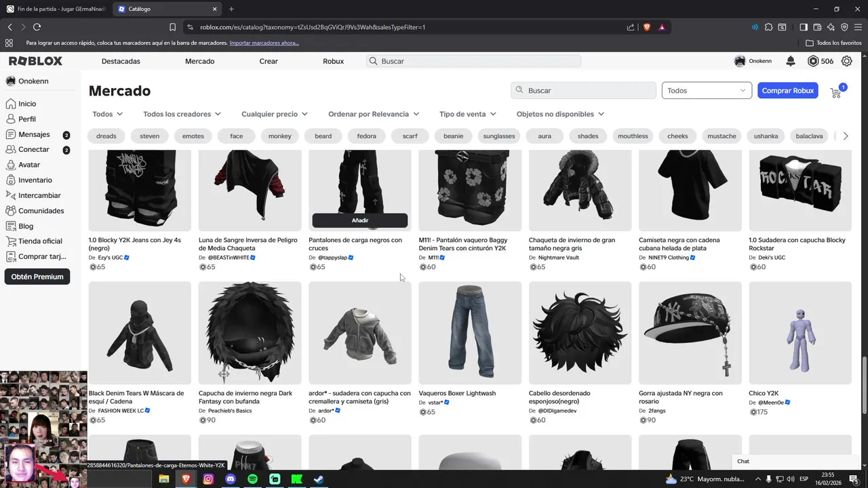Open Steam from the taskbar

(x=319, y=479)
